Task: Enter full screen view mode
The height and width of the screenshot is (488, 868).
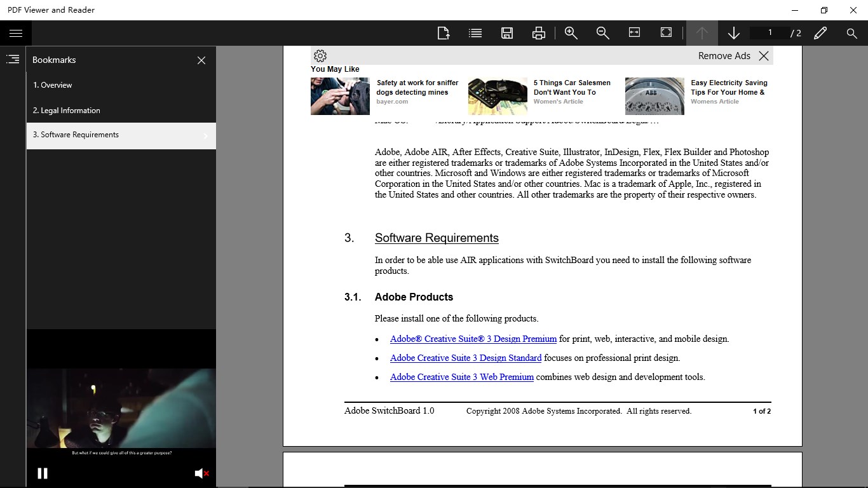Action: (x=666, y=32)
